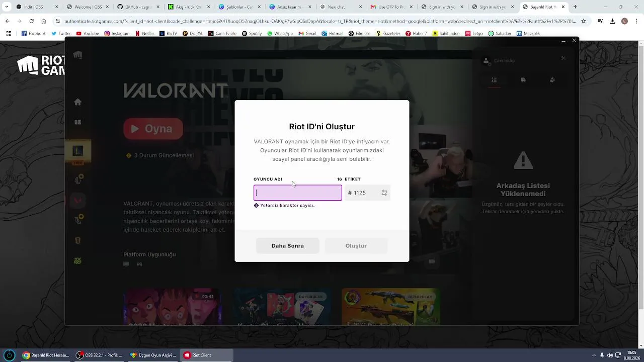Click the tag randomize refresh icon
This screenshot has width=644, height=362.
384,193
